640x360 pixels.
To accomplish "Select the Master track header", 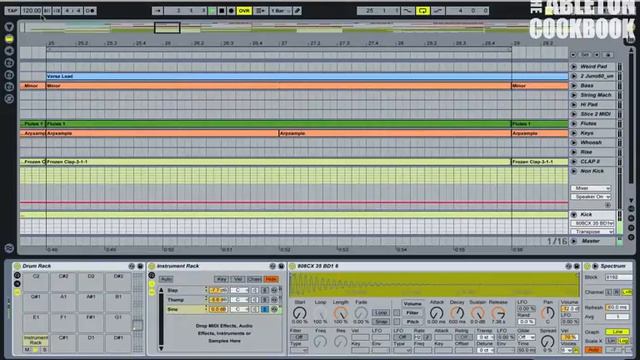I will 591,241.
